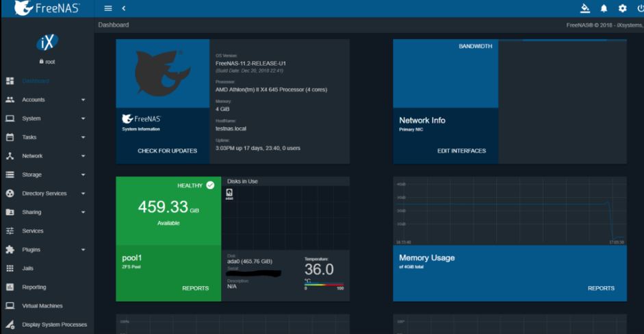The height and width of the screenshot is (334, 644).
Task: Click the ada0 (465.76 GiB) disk text
Action: pyautogui.click(x=250, y=261)
